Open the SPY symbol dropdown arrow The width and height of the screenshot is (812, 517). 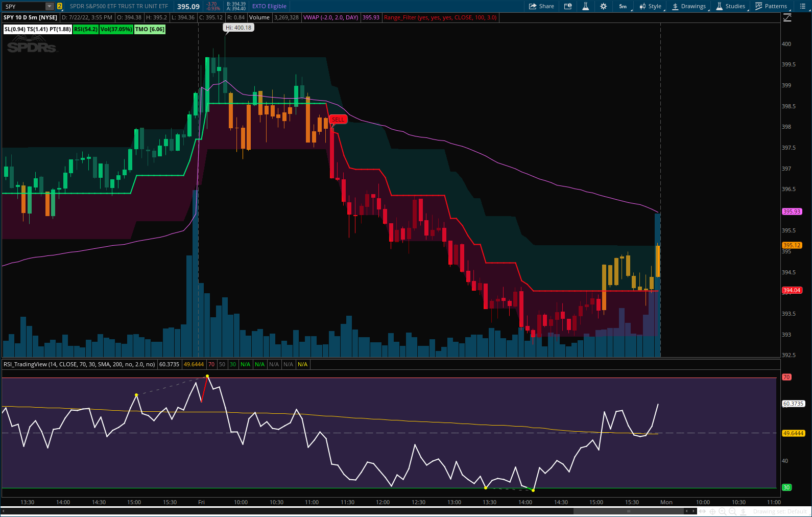(50, 6)
